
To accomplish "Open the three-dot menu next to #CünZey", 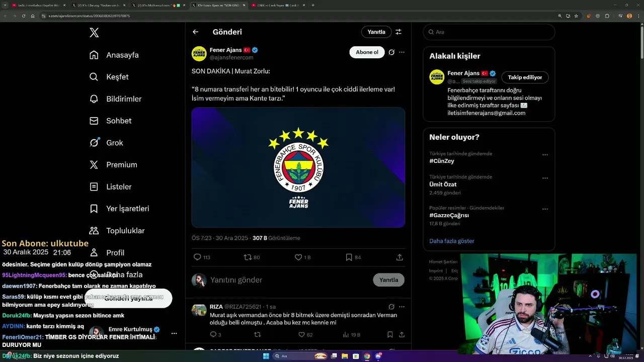I will click(x=545, y=155).
